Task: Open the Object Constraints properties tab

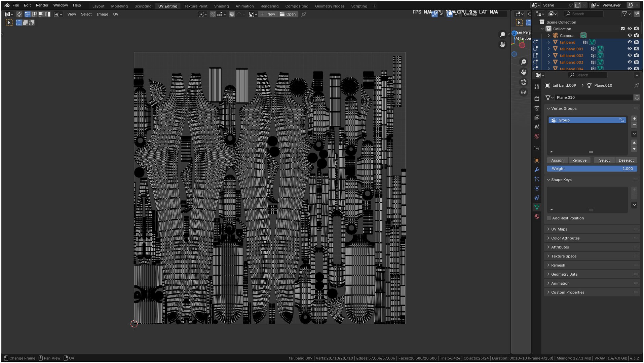Action: tap(537, 198)
